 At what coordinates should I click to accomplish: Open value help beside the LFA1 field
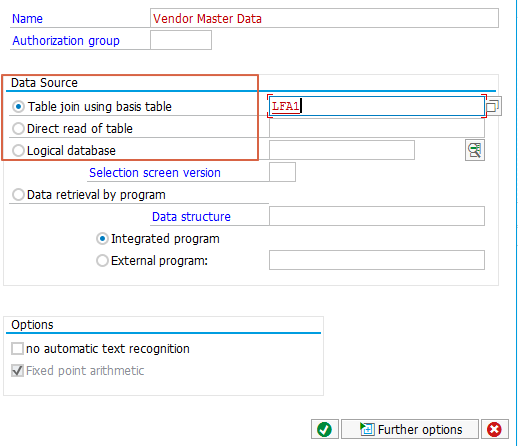[493, 106]
